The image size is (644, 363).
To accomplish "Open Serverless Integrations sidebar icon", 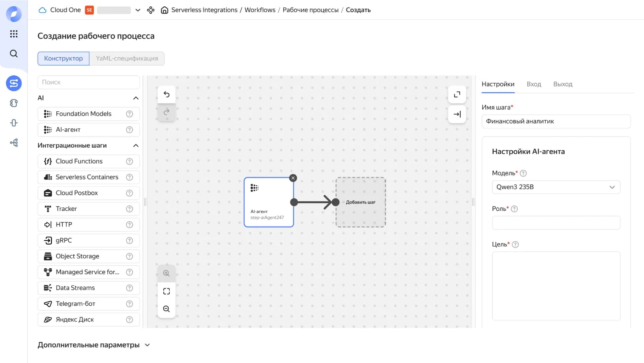I will coord(14,83).
